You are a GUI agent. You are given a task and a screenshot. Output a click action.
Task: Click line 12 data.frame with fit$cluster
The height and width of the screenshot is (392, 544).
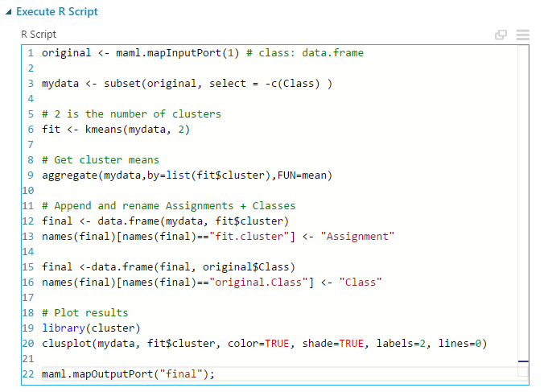[x=166, y=221]
